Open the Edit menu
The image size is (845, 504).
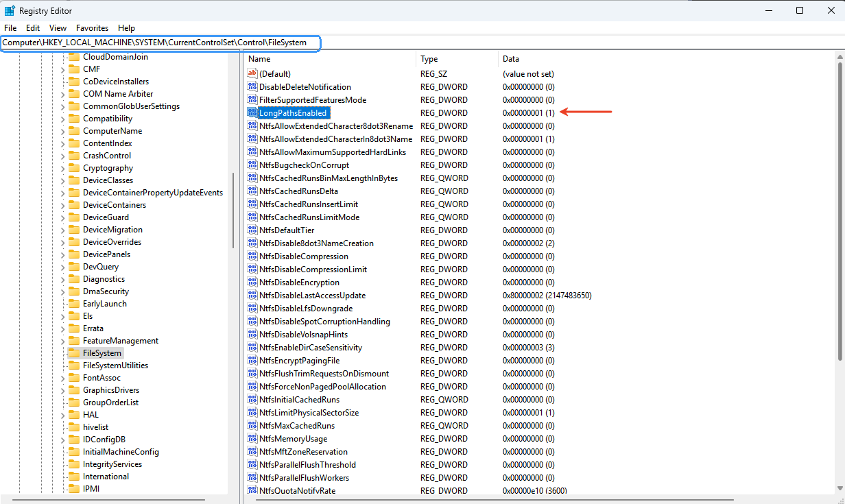(33, 28)
